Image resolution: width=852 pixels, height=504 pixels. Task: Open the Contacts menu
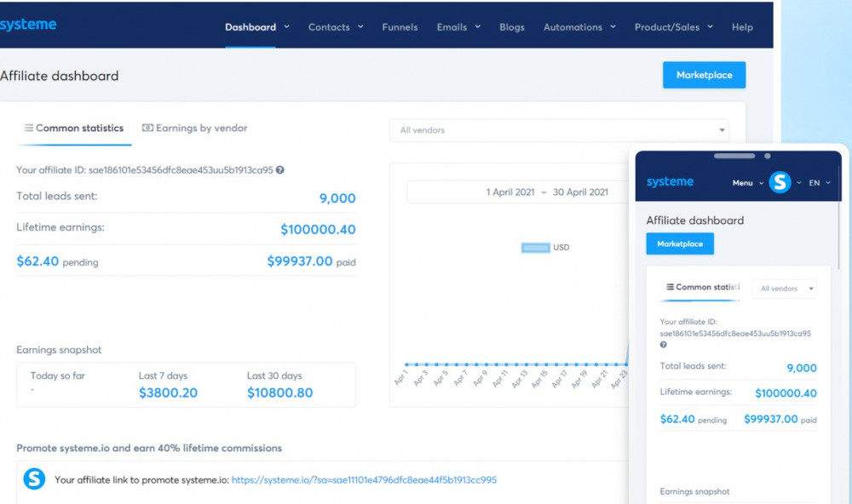329,27
